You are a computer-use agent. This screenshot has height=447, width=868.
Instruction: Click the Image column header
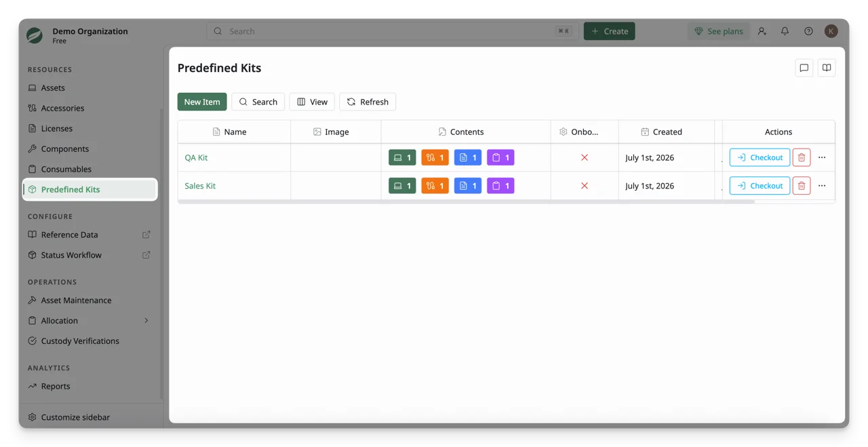click(336, 132)
